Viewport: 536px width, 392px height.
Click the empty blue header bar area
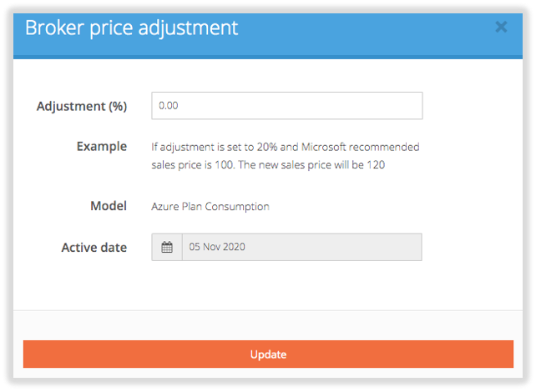pyautogui.click(x=367, y=27)
